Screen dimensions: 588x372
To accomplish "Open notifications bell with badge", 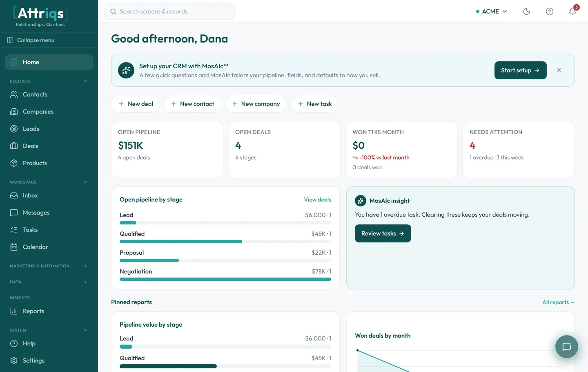I will [572, 11].
